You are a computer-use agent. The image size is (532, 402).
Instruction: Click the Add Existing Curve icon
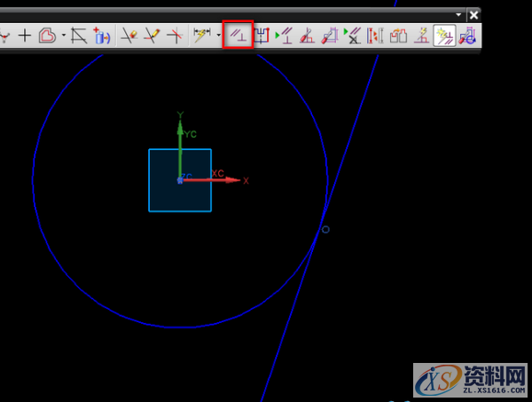(x=103, y=36)
